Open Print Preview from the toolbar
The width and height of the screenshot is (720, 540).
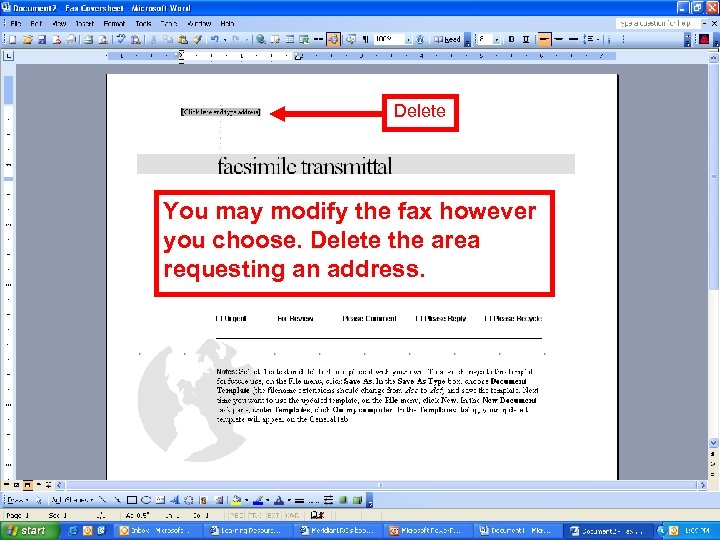pyautogui.click(x=103, y=40)
